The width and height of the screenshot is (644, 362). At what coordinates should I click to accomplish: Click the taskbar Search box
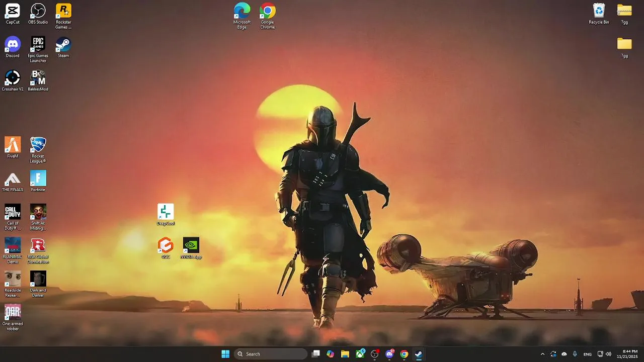coord(271,354)
